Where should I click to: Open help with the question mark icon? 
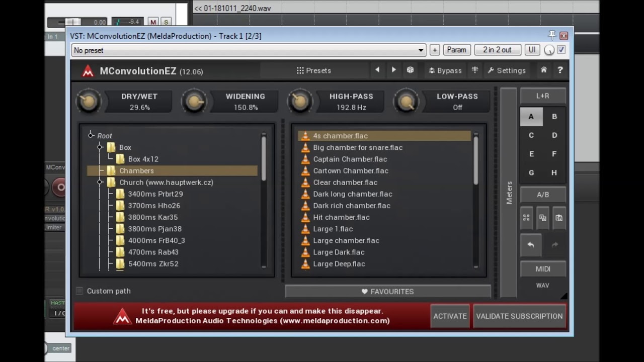click(x=560, y=70)
